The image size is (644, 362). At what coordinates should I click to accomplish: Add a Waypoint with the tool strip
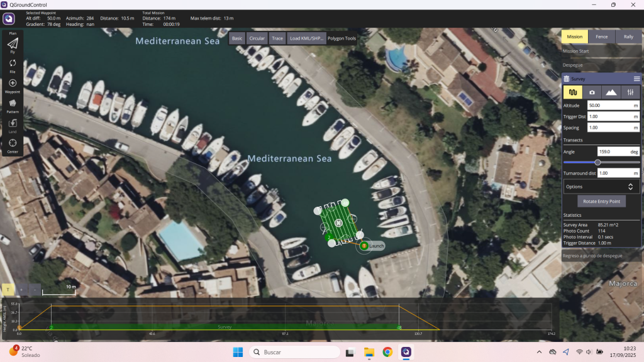click(x=13, y=85)
